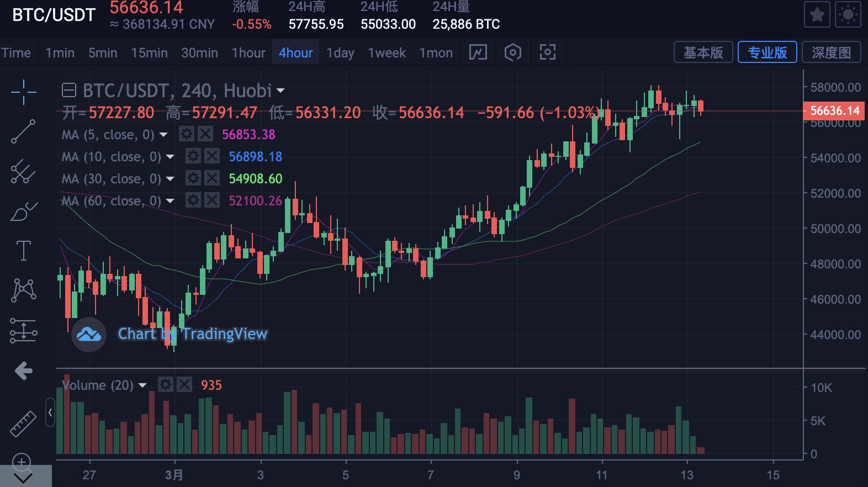
Task: Open the ruler measure tool
Action: (23, 424)
